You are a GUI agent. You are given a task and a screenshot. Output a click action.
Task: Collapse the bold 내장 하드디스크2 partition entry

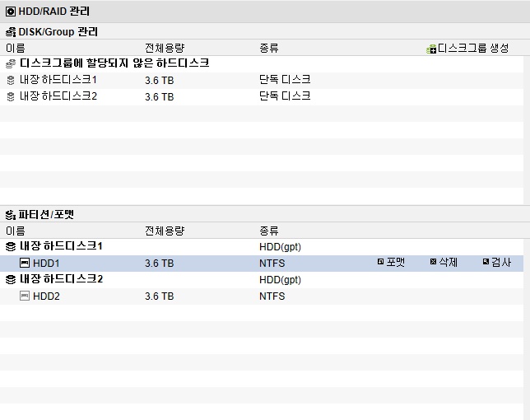(54, 279)
